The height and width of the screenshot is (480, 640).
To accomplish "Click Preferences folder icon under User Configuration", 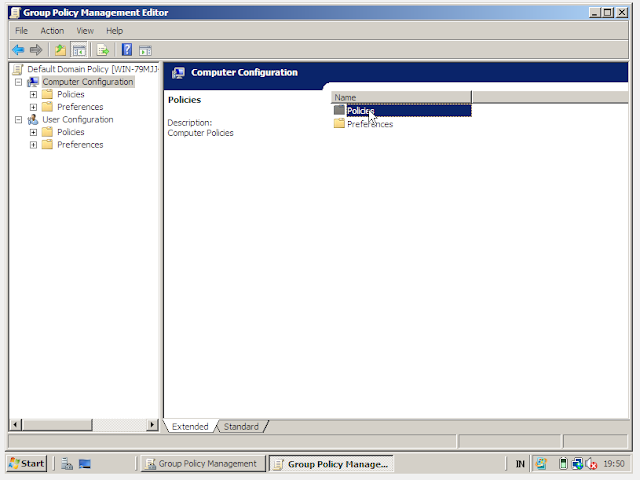I will tap(47, 144).
